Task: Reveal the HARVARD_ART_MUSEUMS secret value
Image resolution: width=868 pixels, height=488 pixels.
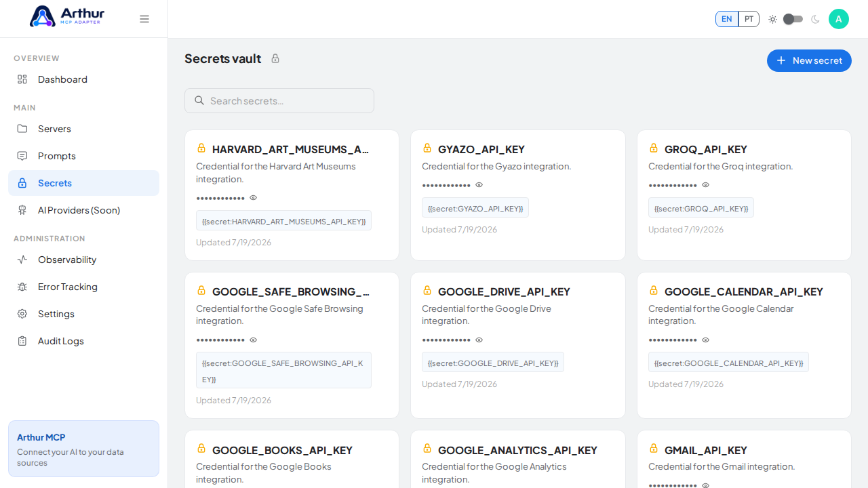Action: [x=254, y=198]
